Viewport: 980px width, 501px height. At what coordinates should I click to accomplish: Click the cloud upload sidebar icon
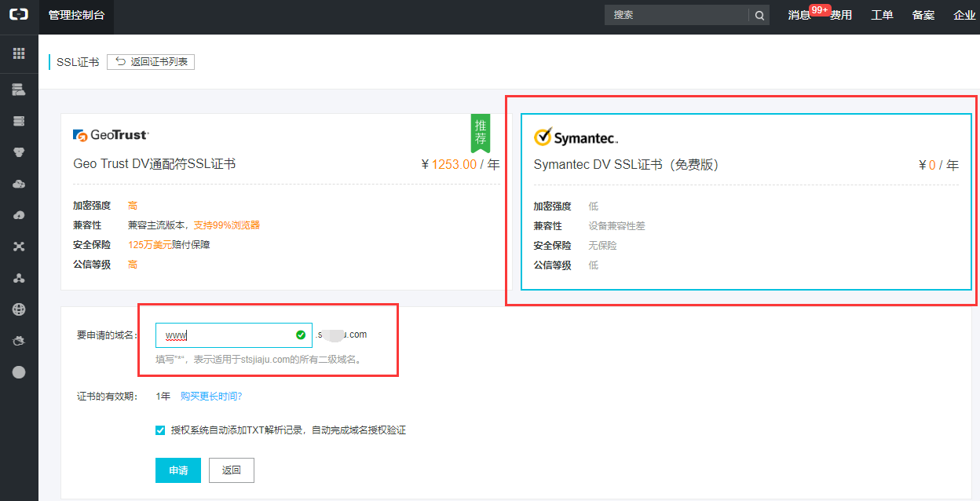(x=19, y=215)
